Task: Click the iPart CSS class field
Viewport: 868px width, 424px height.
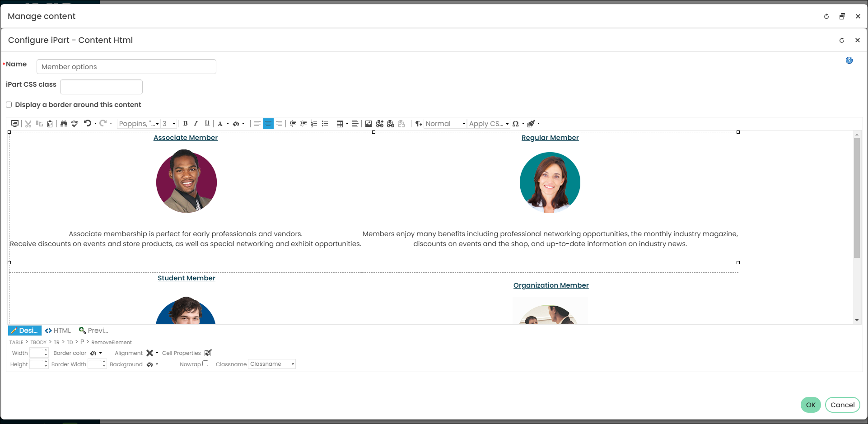Action: (101, 87)
